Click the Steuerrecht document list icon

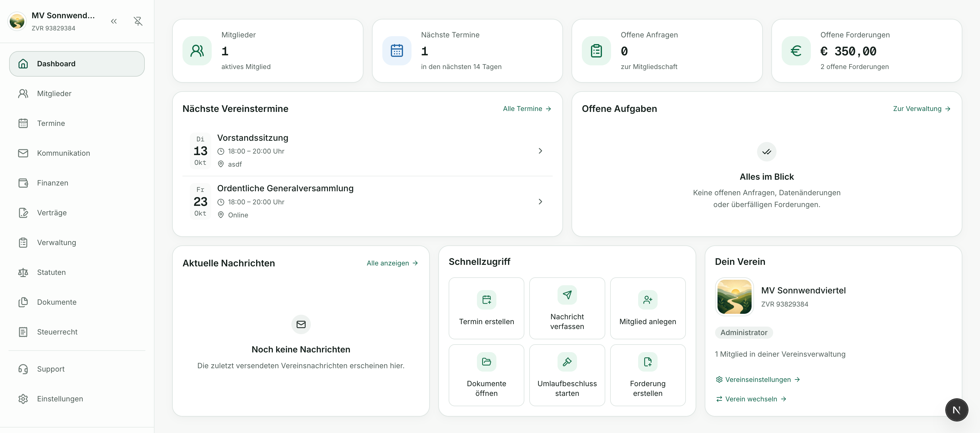click(x=23, y=332)
